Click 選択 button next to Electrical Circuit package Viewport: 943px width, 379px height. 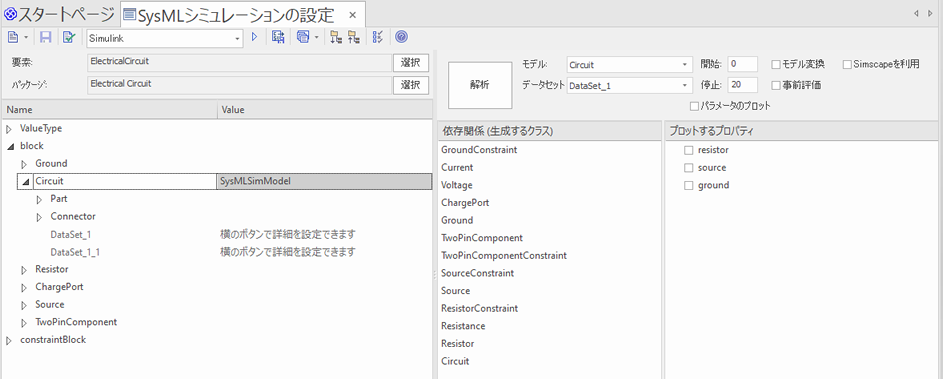pos(411,85)
